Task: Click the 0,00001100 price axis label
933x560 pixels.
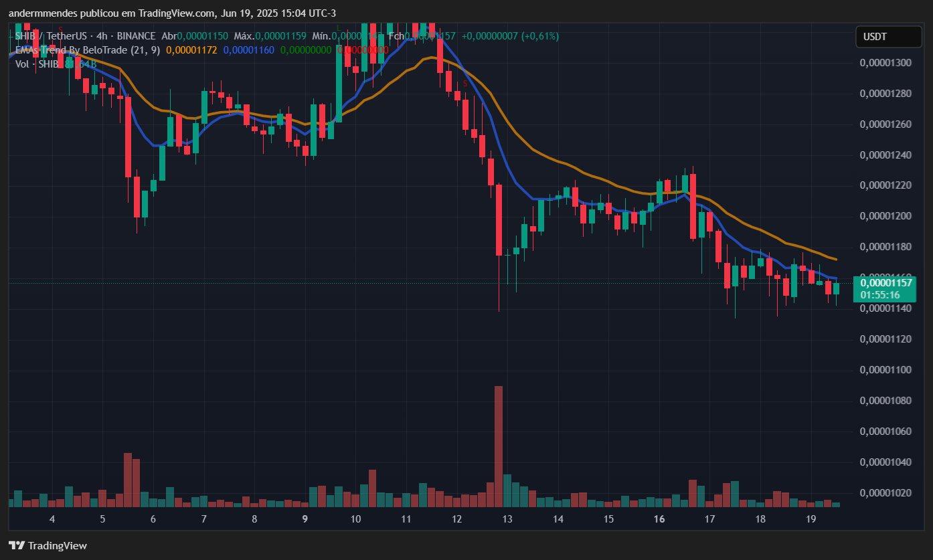Action: coord(887,370)
